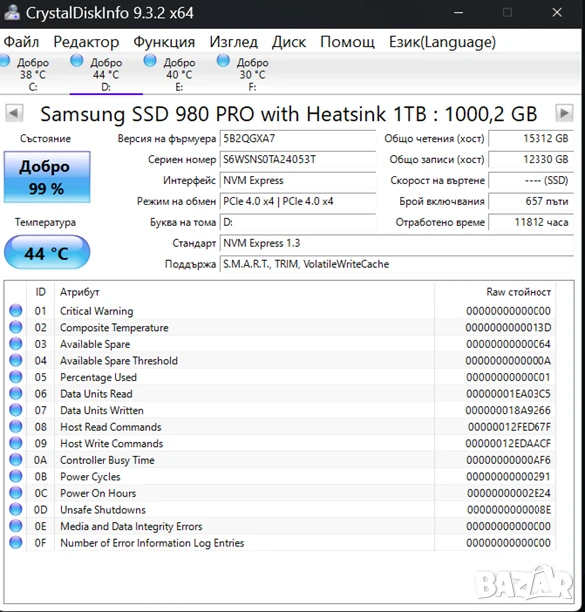Screen dimensions: 585x612
Task: Open the Изглед menu
Action: (x=233, y=42)
